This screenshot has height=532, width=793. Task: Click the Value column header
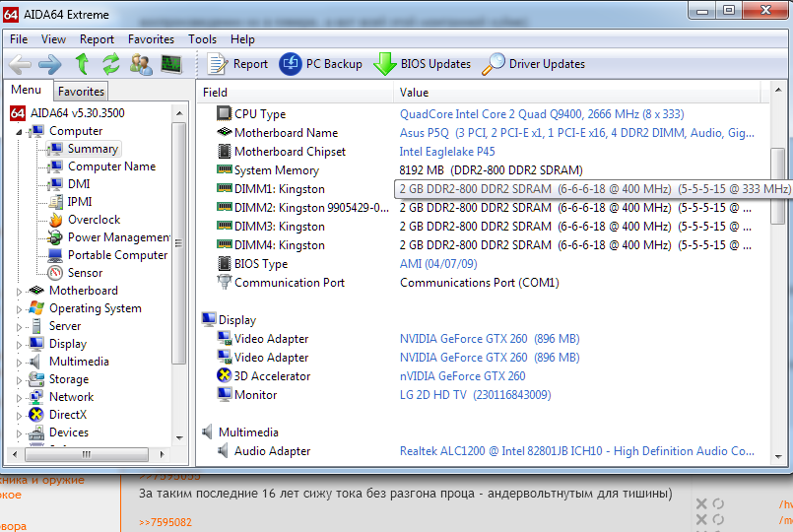[414, 92]
